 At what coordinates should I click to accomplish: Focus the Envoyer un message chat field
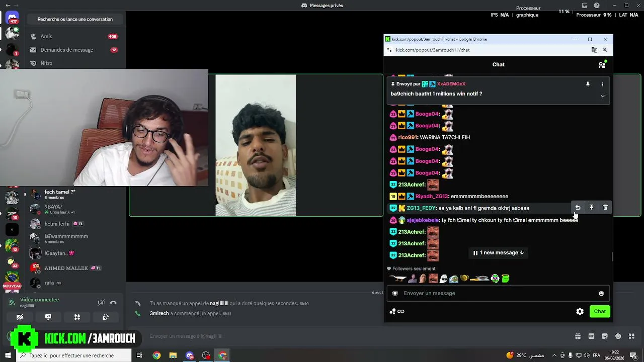498,293
